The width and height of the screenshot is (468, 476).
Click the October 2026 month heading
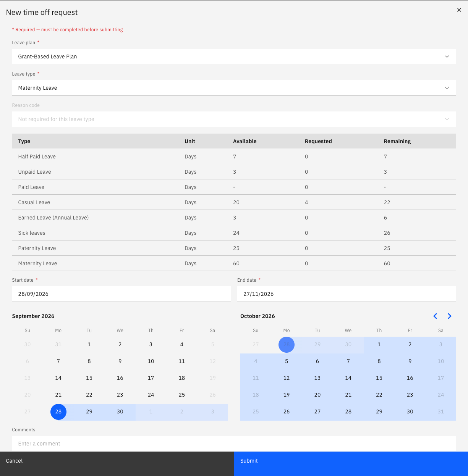coord(257,316)
